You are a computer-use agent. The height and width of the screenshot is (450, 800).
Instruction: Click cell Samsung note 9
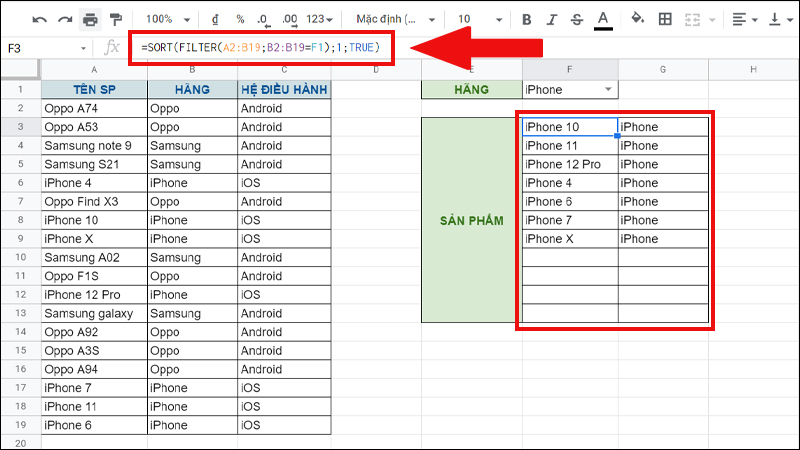94,145
